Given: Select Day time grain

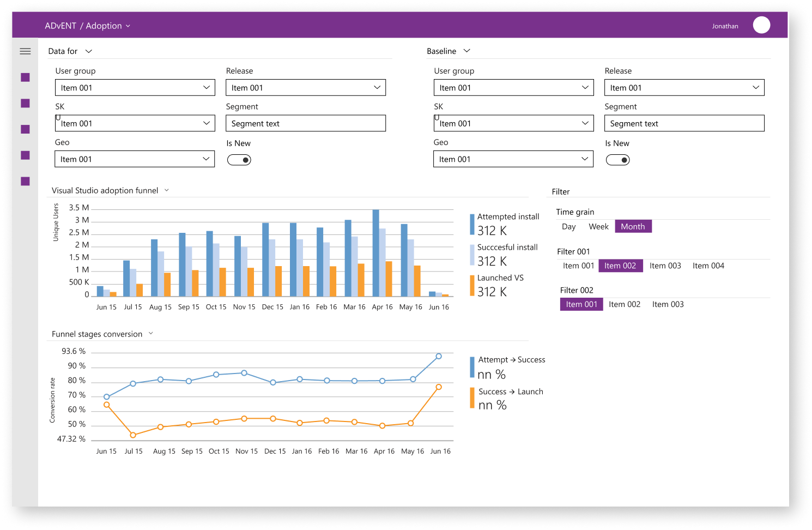Looking at the screenshot, I should pyautogui.click(x=568, y=227).
